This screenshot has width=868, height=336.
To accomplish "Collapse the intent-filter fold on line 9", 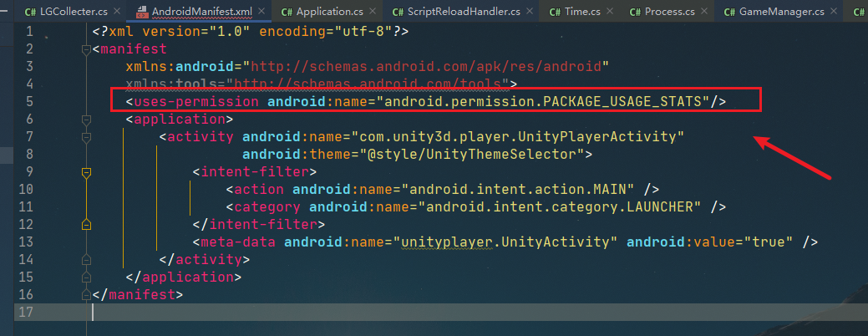I will (86, 173).
